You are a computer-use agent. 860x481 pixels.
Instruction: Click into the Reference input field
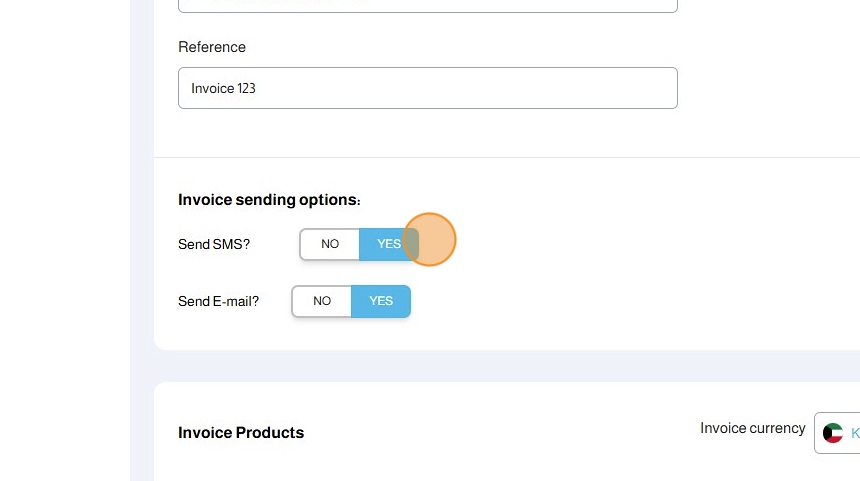pyautogui.click(x=427, y=88)
